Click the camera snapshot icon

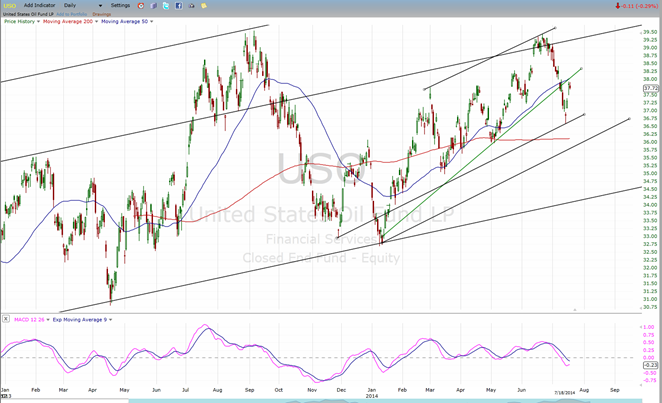tap(191, 6)
